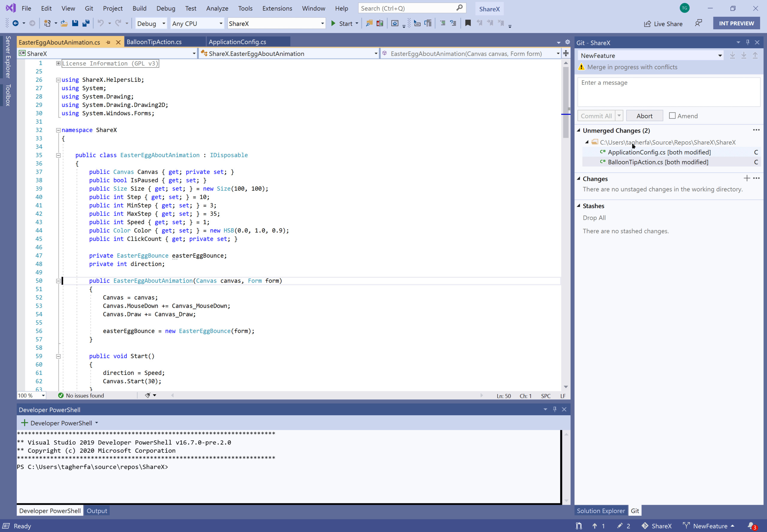The width and height of the screenshot is (767, 532).
Task: Open the notifications bell in status bar
Action: (751, 526)
